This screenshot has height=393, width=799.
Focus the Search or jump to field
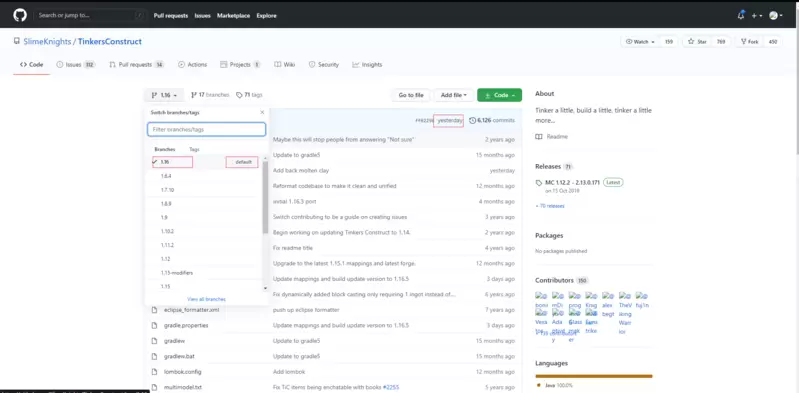[90, 15]
